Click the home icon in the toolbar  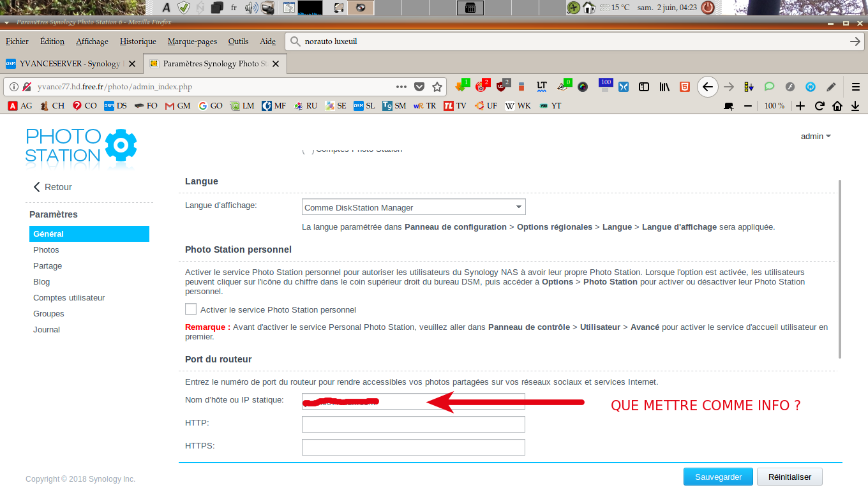837,106
